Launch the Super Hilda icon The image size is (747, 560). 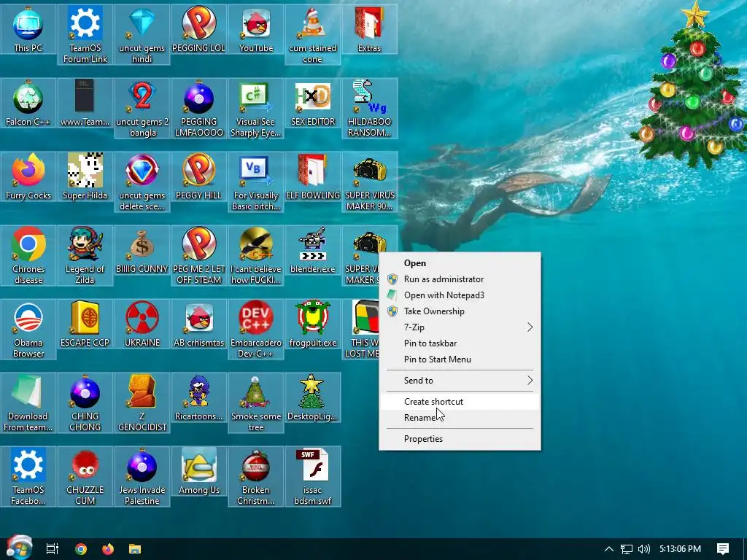tap(85, 176)
